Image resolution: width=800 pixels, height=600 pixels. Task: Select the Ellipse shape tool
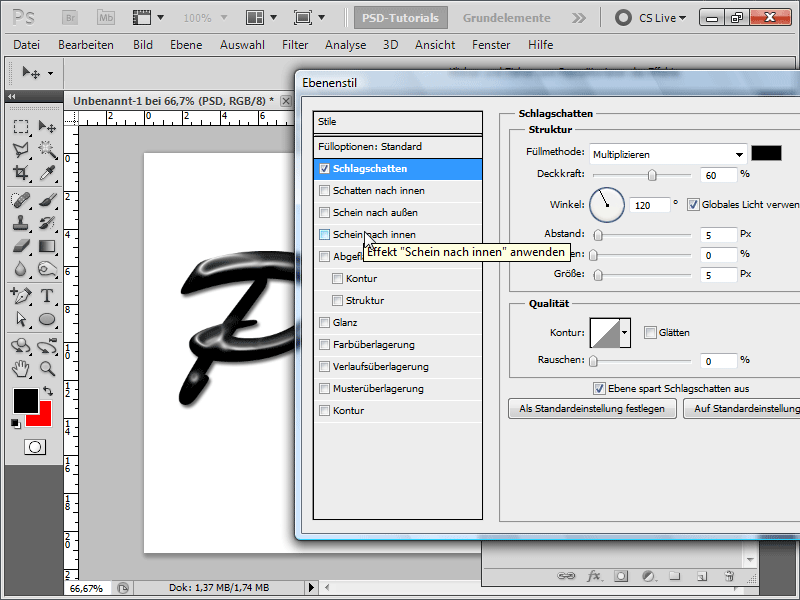[47, 319]
